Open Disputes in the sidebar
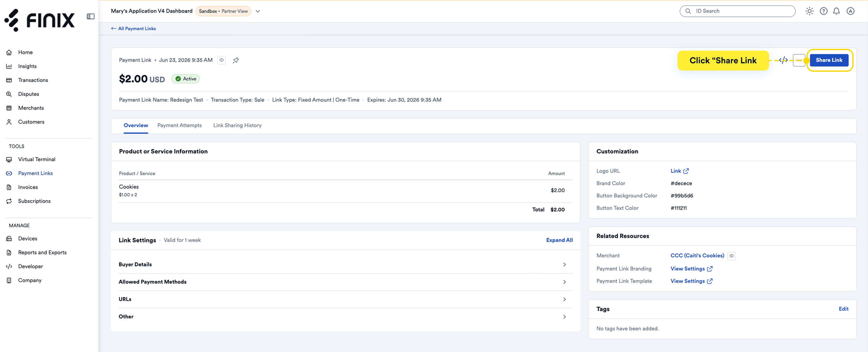The height and width of the screenshot is (352, 868). [29, 94]
